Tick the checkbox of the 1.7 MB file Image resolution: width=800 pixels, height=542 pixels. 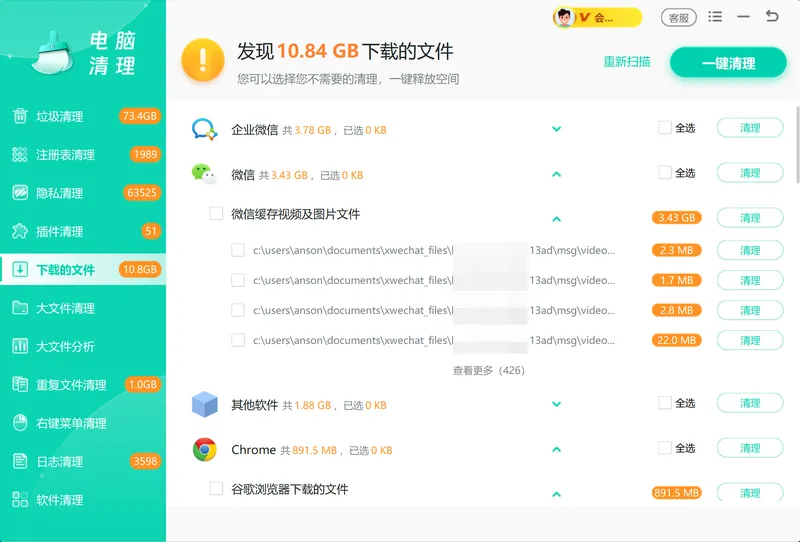(x=238, y=280)
